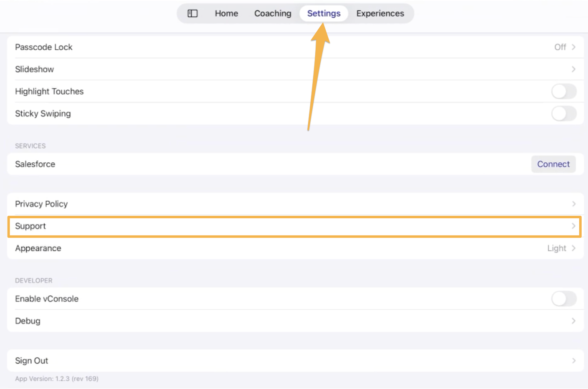Expand the Appearance row chevron
588x389 pixels.
pos(574,248)
